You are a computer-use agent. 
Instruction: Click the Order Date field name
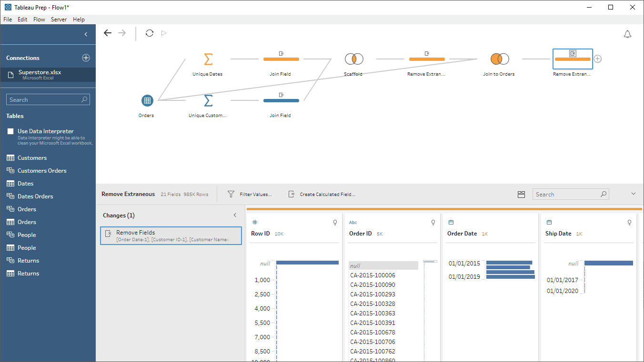462,234
